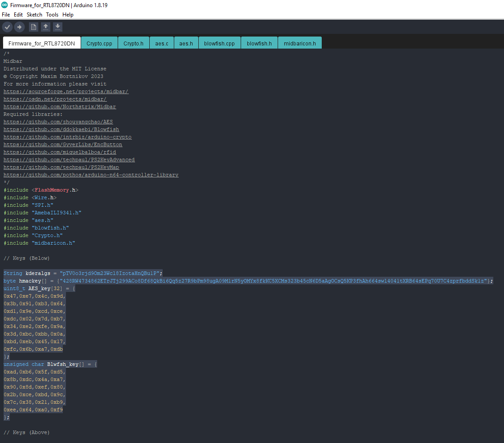Click the #include <Wire.h> line

(x=30, y=198)
